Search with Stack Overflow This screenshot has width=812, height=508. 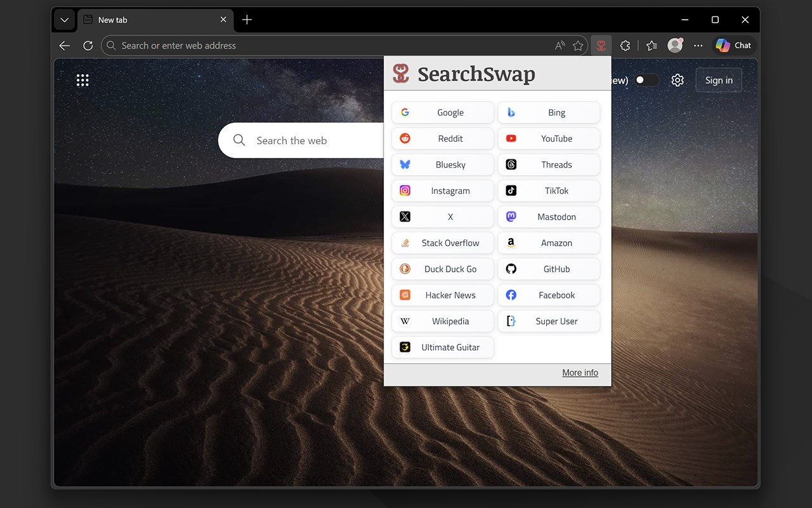tap(443, 243)
